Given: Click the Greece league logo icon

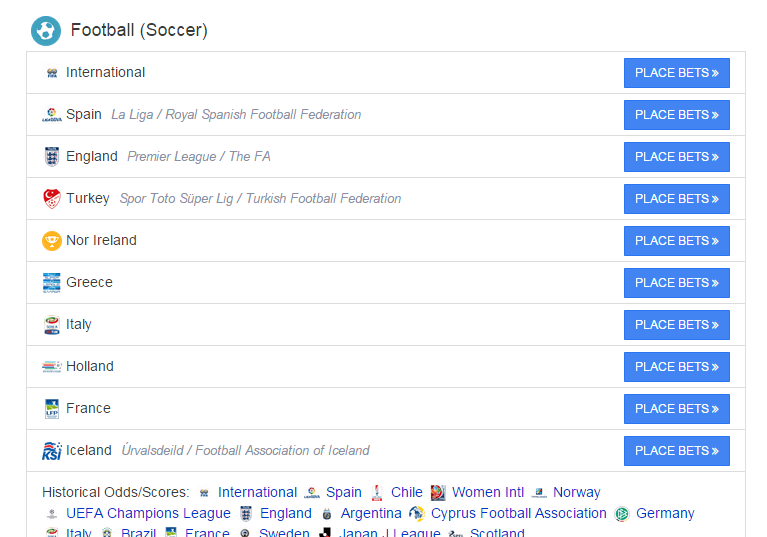Looking at the screenshot, I should (52, 283).
